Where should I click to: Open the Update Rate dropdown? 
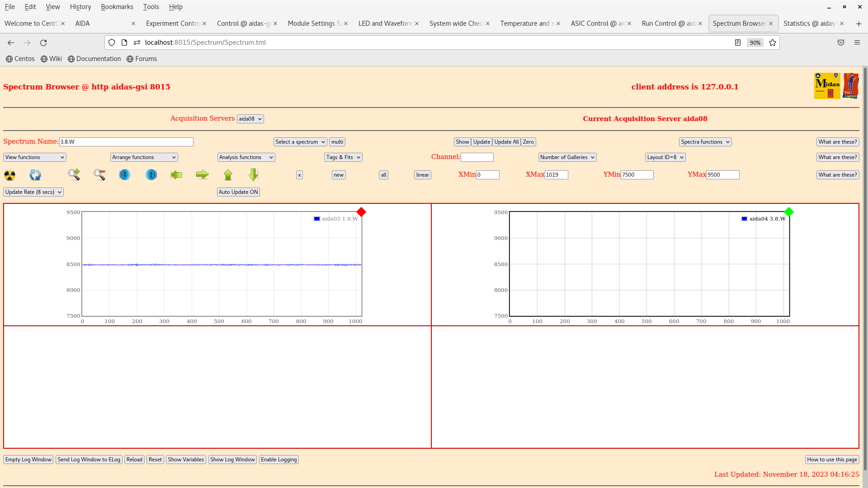(33, 192)
